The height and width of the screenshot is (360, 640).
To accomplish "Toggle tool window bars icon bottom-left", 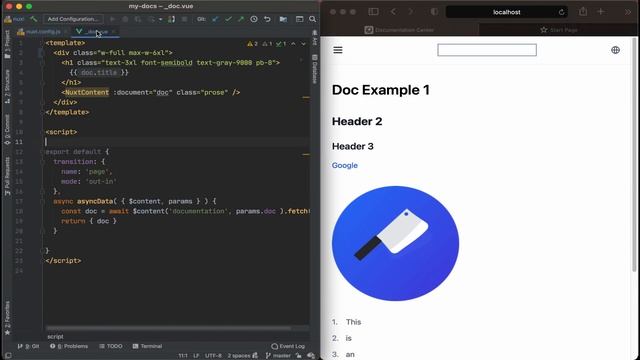I will coord(8,356).
